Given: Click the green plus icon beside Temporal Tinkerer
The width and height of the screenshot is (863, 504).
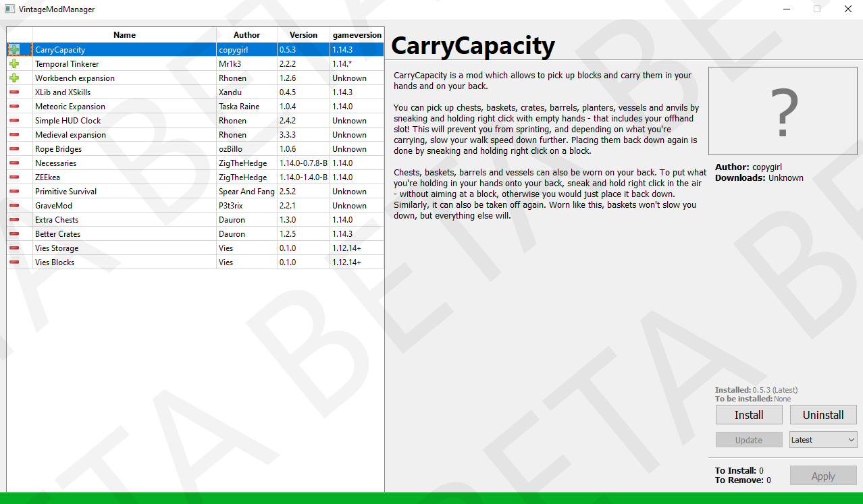Looking at the screenshot, I should [x=14, y=64].
